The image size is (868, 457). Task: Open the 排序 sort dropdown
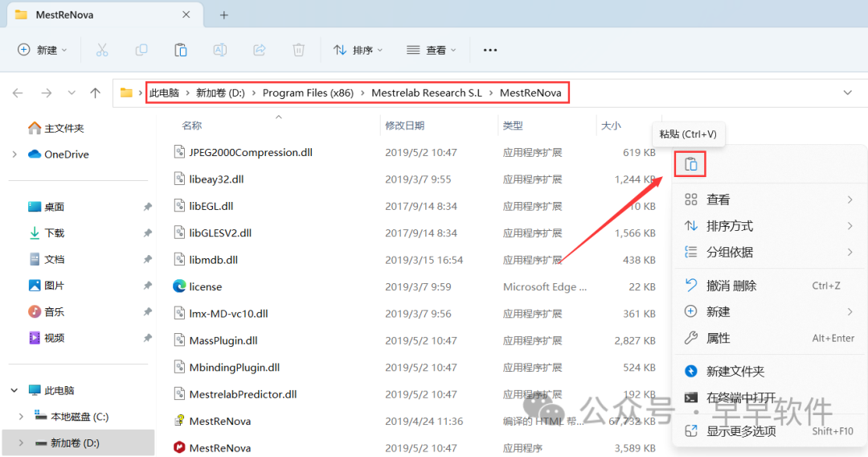pos(358,50)
